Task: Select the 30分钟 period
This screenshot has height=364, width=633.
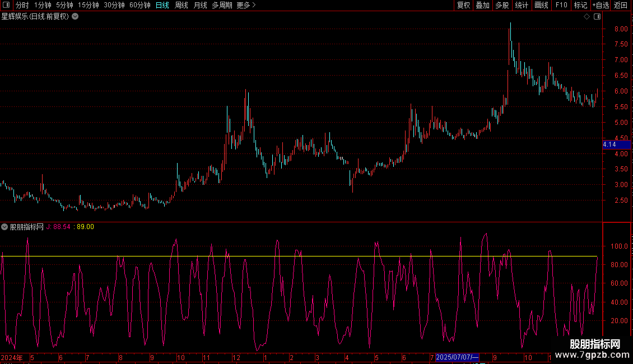Action: point(114,5)
